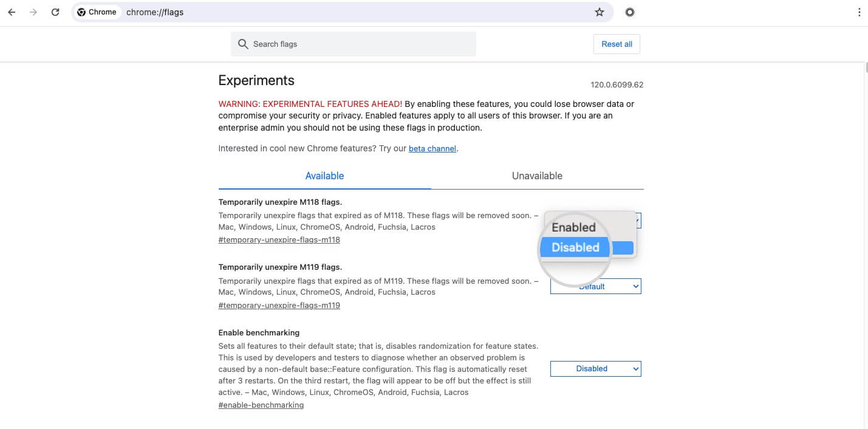This screenshot has height=429, width=868.
Task: Click the browser forward arrow
Action: tap(33, 12)
